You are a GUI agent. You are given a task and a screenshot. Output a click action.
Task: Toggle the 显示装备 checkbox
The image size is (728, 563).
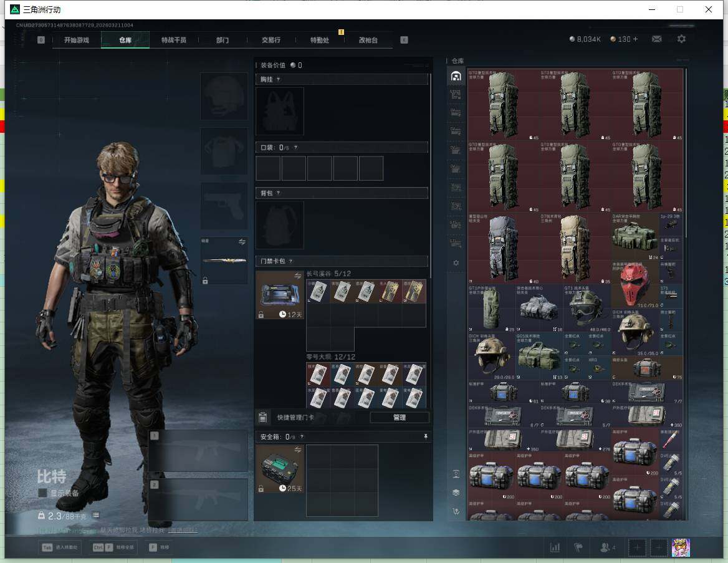click(x=43, y=493)
